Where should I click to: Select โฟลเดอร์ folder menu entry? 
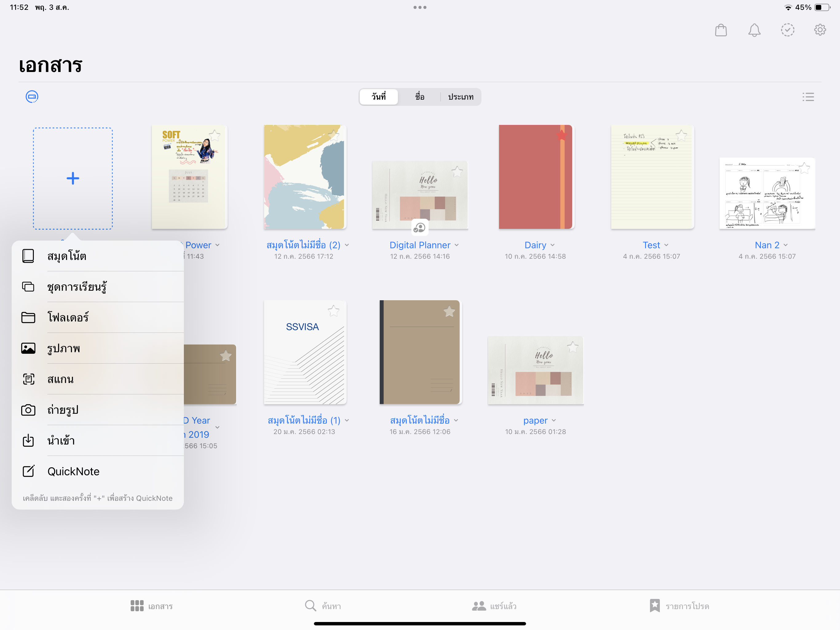pyautogui.click(x=68, y=317)
